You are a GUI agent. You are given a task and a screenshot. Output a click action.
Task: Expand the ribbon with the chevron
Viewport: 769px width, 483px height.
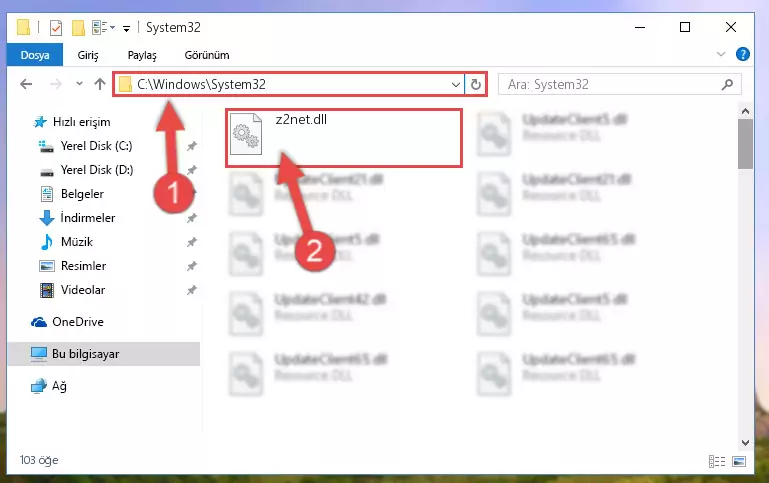tap(720, 54)
